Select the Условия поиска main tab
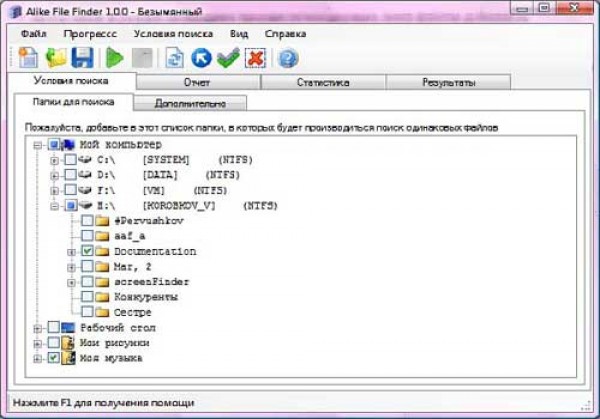This screenshot has width=600, height=419. point(71,81)
